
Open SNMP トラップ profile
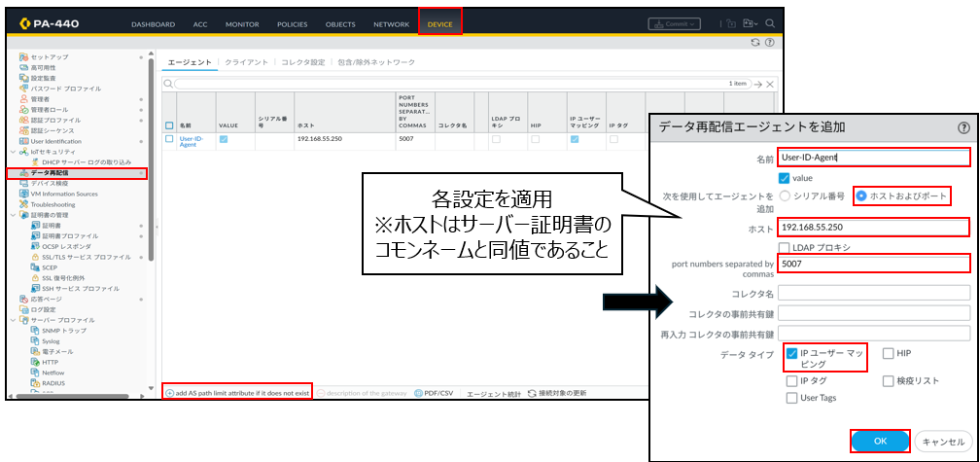pos(63,330)
